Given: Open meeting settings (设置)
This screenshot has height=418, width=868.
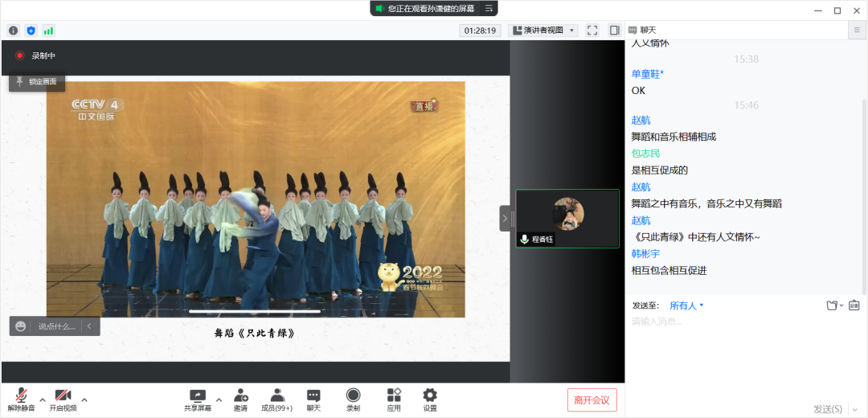Looking at the screenshot, I should (x=429, y=400).
